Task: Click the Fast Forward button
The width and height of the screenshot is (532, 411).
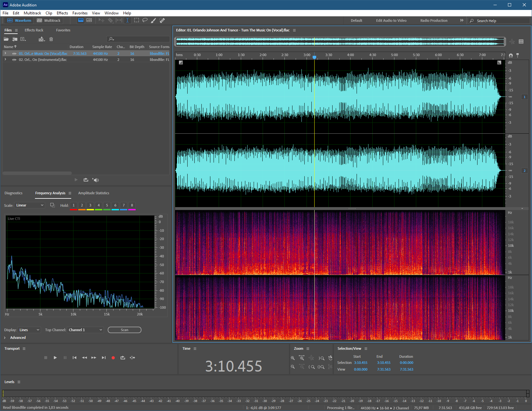Action: click(x=94, y=357)
